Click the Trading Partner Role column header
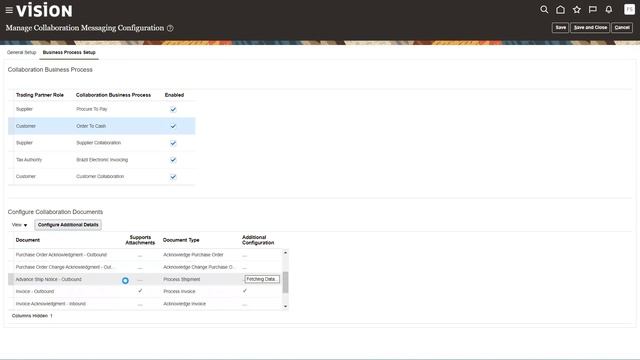Viewport: 640px width, 360px height. (40, 95)
